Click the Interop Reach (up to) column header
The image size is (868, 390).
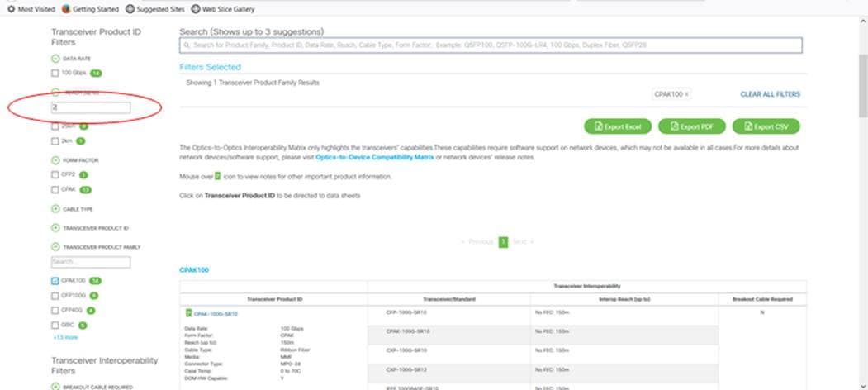coord(624,299)
